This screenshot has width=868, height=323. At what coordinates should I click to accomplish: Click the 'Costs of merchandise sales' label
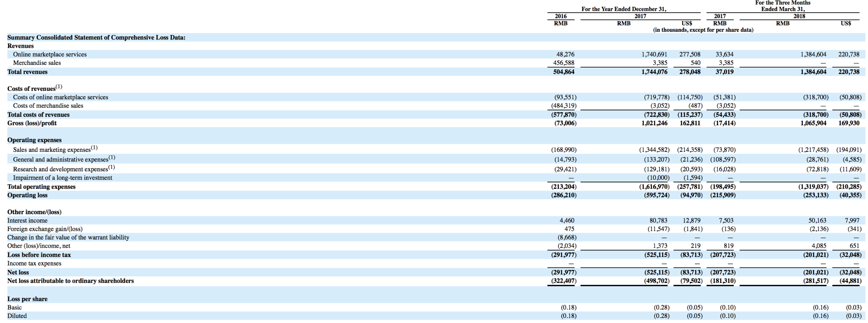pyautogui.click(x=48, y=105)
